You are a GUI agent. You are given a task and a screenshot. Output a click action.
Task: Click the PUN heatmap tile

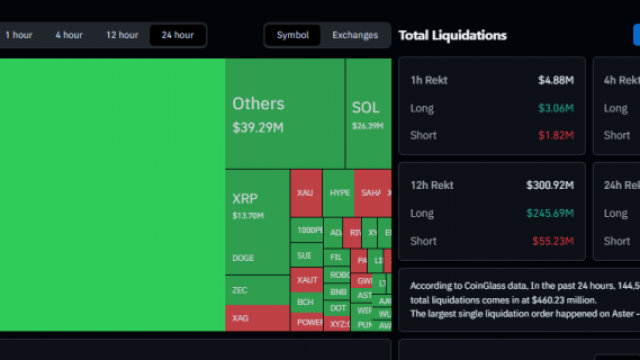point(362,325)
